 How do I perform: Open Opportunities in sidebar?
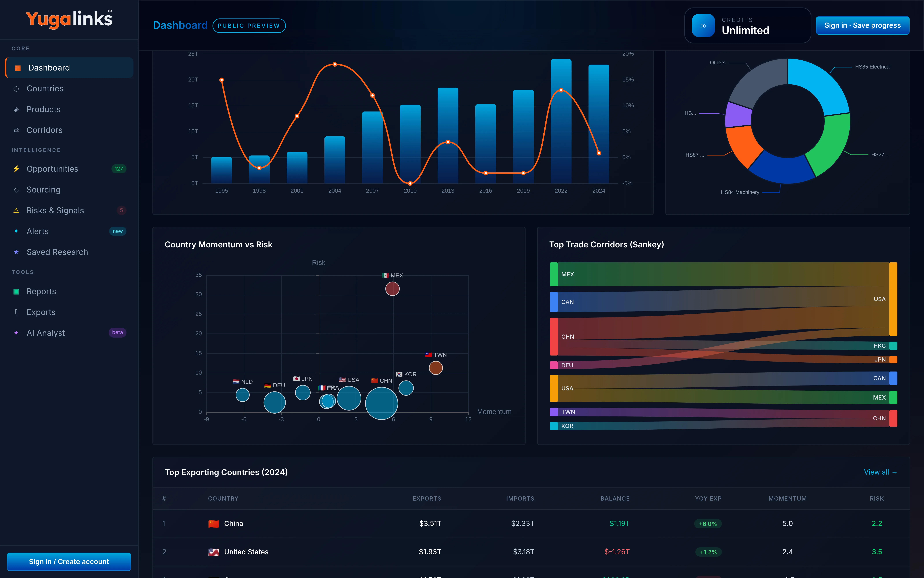[x=69, y=169]
